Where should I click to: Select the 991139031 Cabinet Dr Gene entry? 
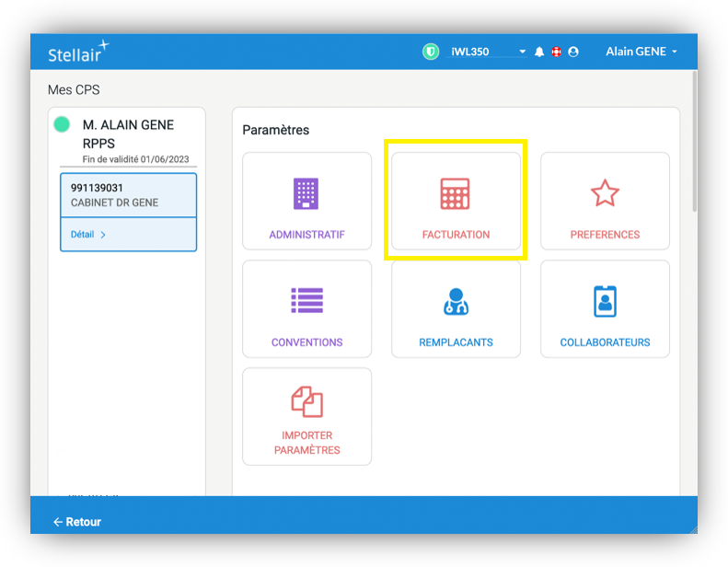pos(128,195)
